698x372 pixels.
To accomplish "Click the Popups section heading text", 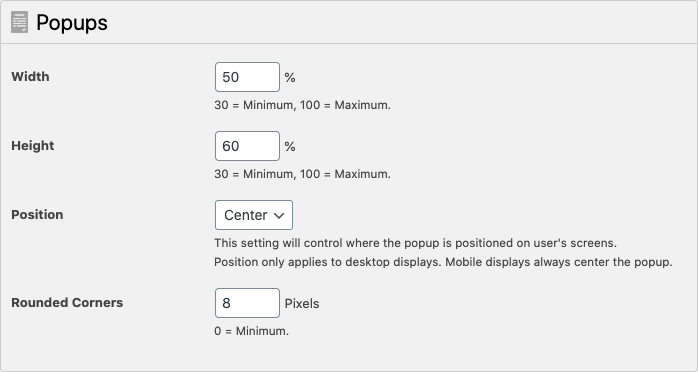I will click(x=72, y=23).
